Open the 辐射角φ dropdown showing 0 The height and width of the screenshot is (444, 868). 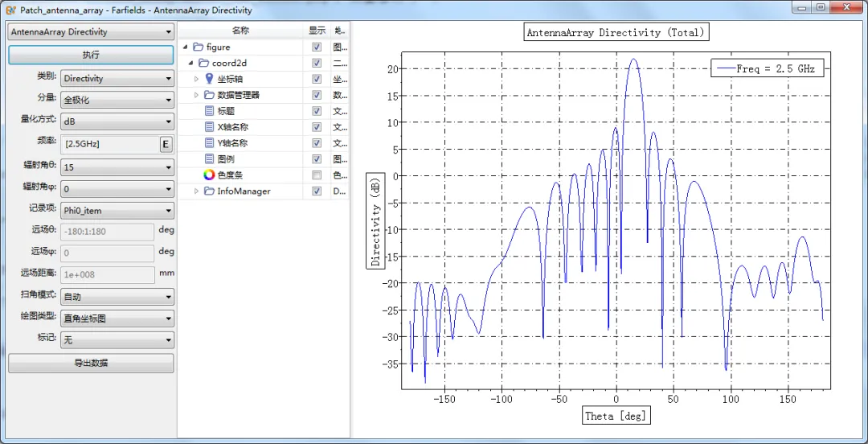coord(117,189)
